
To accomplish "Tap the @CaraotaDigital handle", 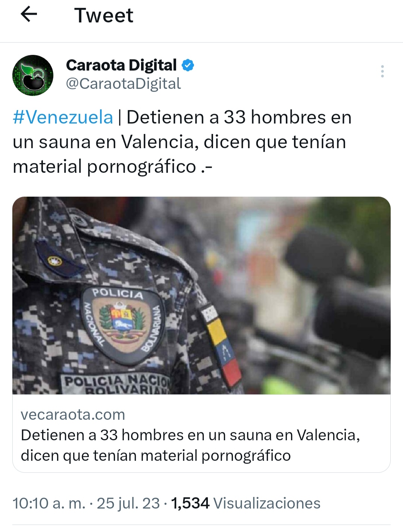I will click(123, 84).
